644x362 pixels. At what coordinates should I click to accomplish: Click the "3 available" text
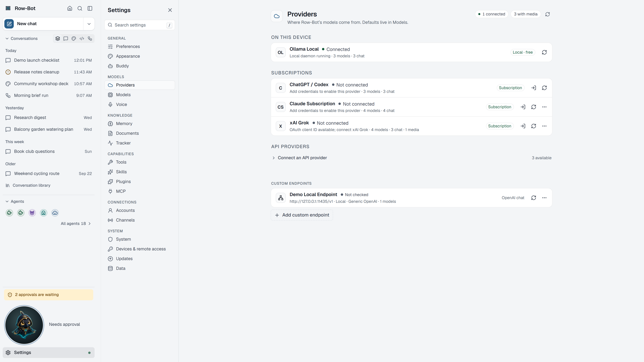[x=542, y=158]
